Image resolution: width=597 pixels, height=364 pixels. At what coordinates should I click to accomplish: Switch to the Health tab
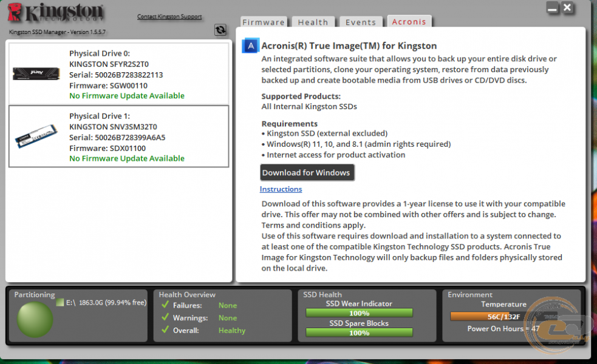[x=313, y=22]
